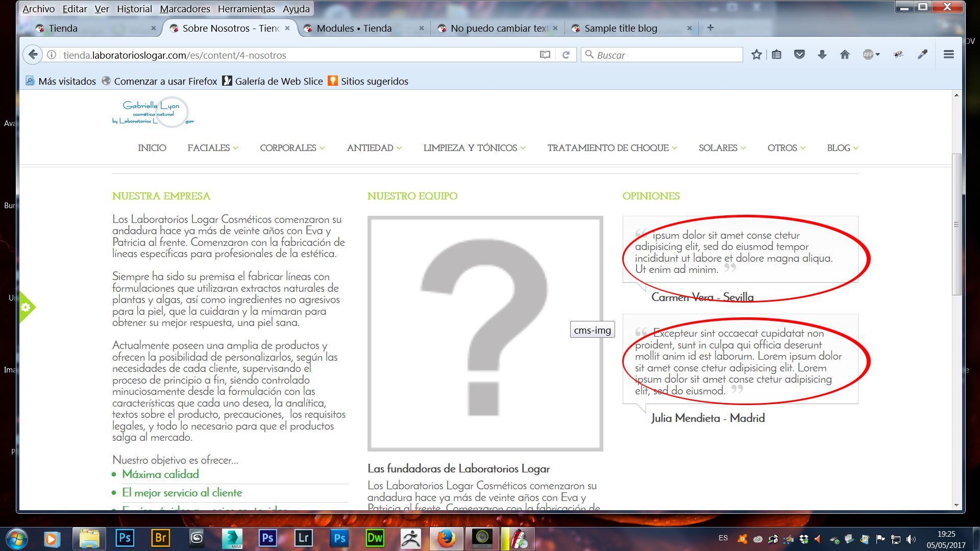980x551 pixels.
Task: Switch to the Sample title blog tab
Action: 621,29
